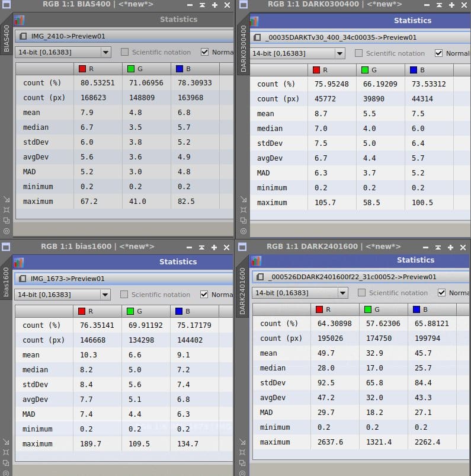The image size is (471, 476).
Task: Open the IMG_2410->Preview01 view selector
Action: point(124,36)
